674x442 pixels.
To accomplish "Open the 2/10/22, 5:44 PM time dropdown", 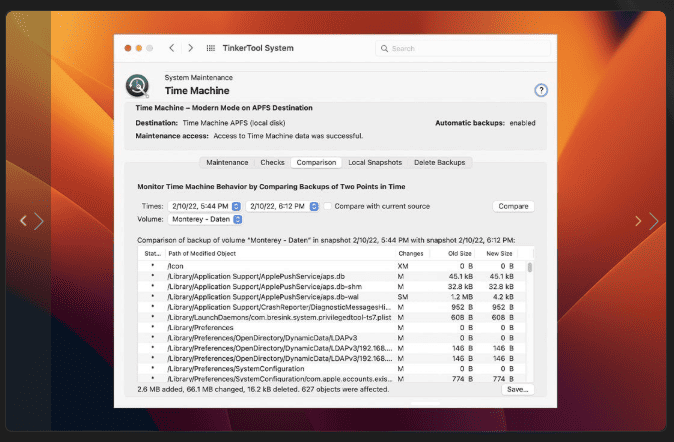I will pos(205,206).
